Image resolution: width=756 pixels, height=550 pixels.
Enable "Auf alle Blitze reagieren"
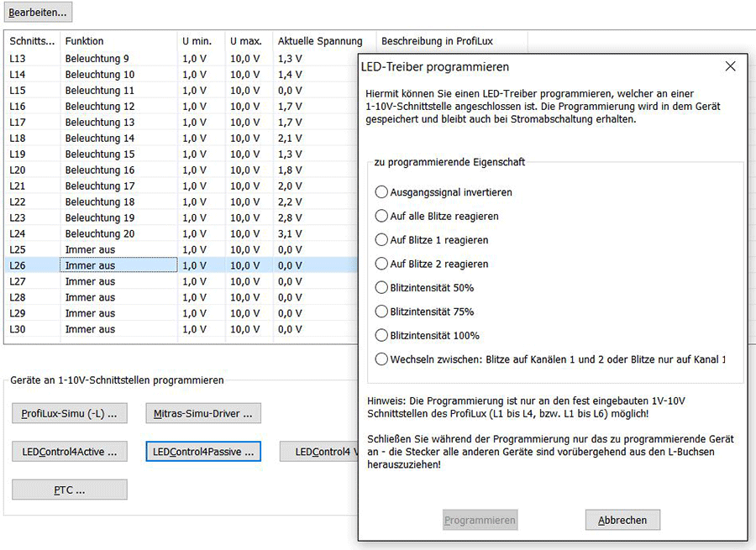[x=382, y=216]
